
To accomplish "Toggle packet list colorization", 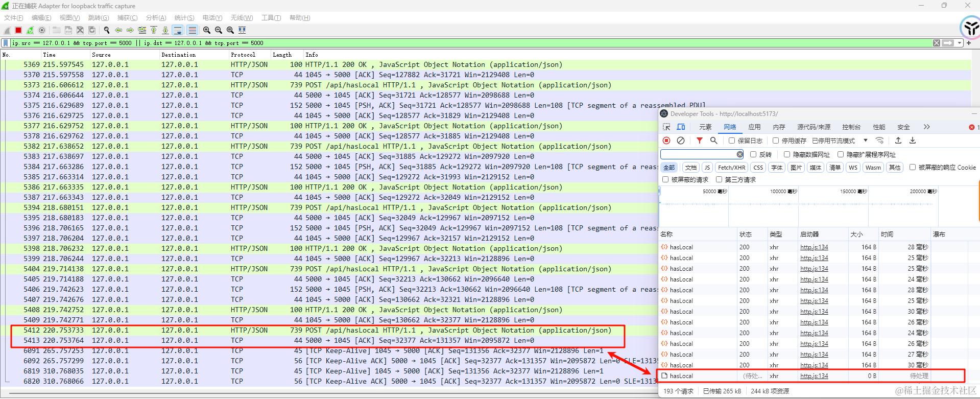I will coord(192,30).
